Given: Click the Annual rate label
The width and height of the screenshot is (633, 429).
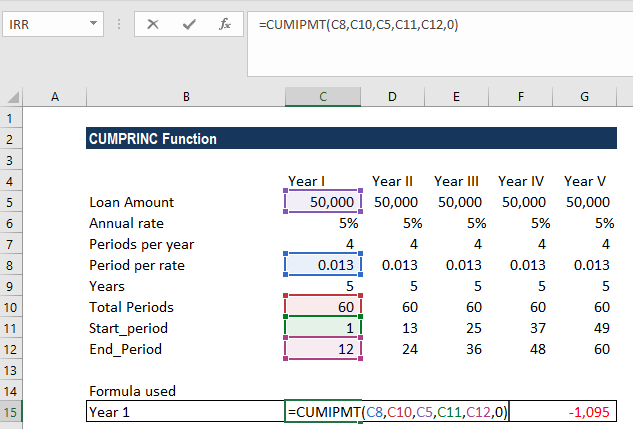Looking at the screenshot, I should [126, 223].
